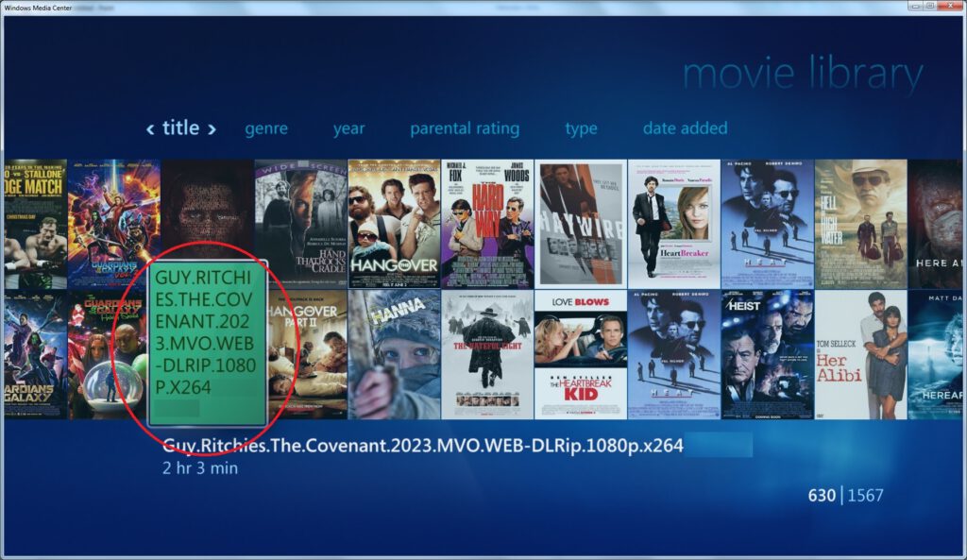Click the left chevron before title

(150, 128)
